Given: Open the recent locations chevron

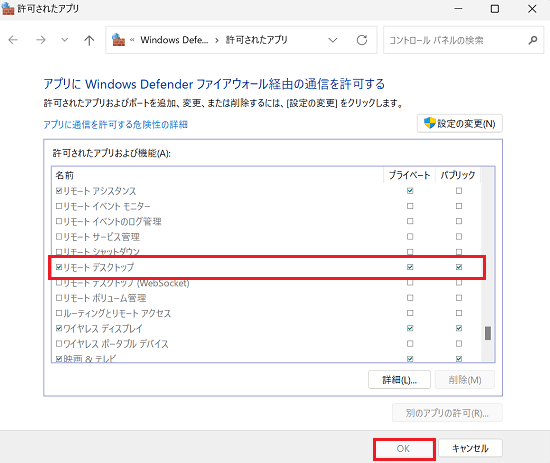Looking at the screenshot, I should pyautogui.click(x=65, y=40).
